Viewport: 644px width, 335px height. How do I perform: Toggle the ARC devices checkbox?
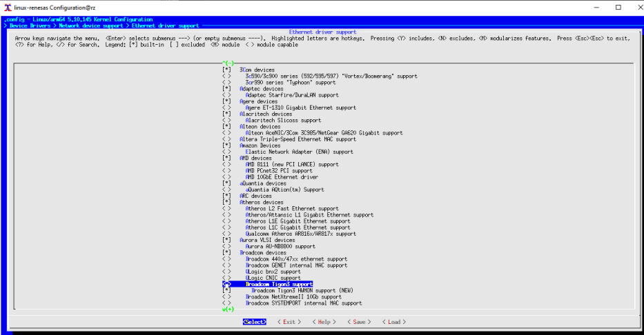click(x=226, y=196)
